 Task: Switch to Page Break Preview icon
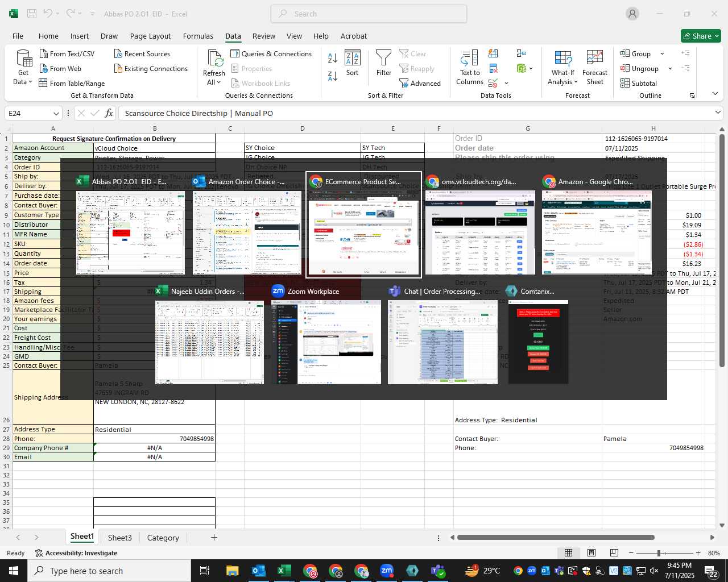click(x=614, y=553)
